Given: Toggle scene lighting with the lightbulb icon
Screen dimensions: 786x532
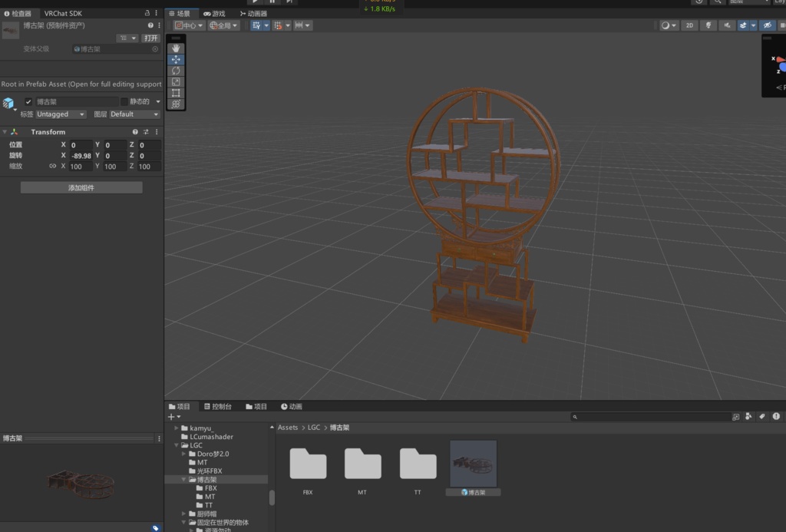Looking at the screenshot, I should point(708,25).
